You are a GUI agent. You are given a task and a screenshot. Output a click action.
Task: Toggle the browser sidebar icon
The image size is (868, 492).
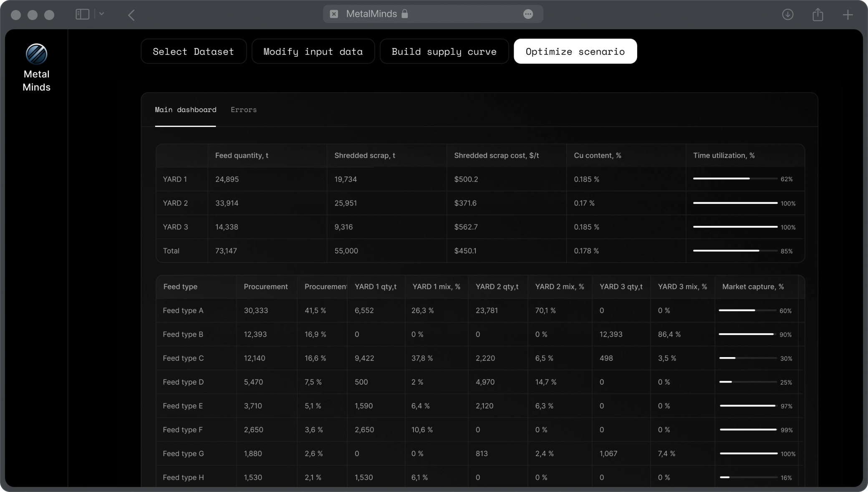tap(82, 15)
